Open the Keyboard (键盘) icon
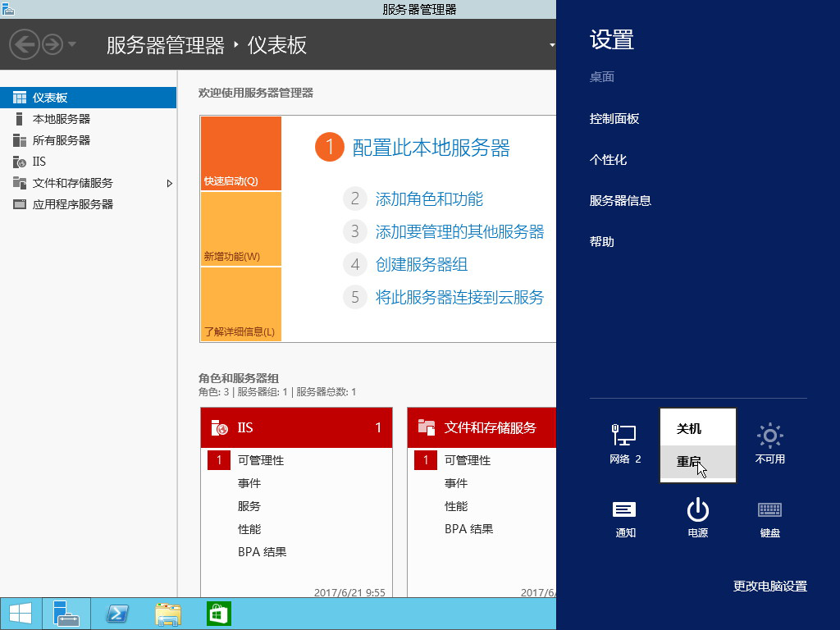840x630 pixels. pyautogui.click(x=769, y=512)
